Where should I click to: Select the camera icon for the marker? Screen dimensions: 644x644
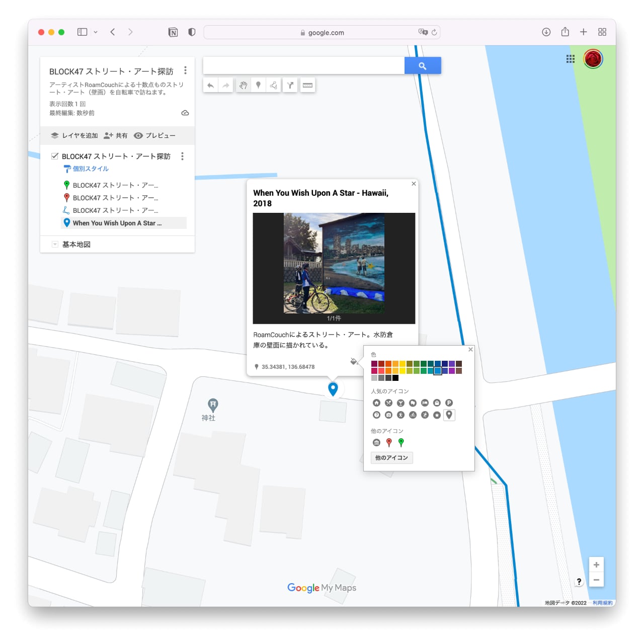(x=388, y=415)
